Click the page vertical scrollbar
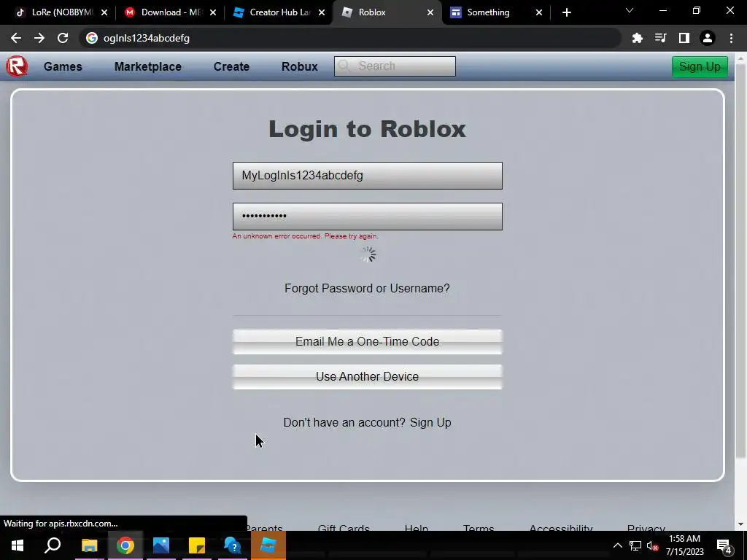747x560 pixels. pos(740,262)
